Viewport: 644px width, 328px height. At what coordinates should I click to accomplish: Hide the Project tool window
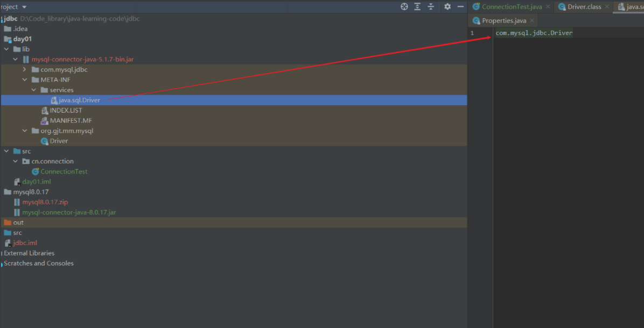pyautogui.click(x=460, y=6)
